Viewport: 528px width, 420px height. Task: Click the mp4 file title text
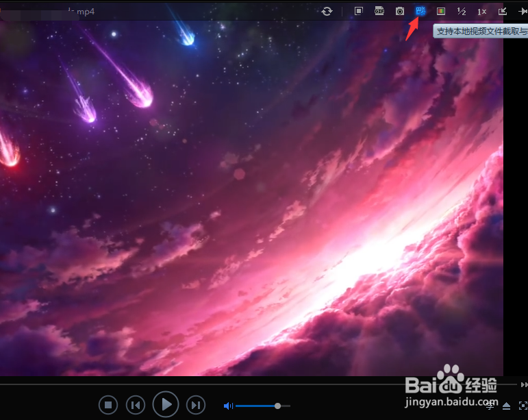(81, 12)
